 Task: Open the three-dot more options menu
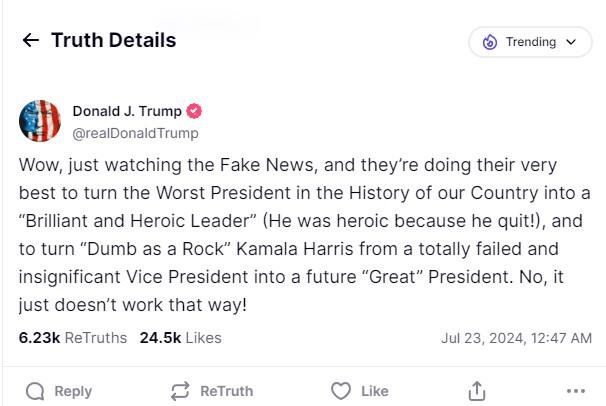[575, 391]
